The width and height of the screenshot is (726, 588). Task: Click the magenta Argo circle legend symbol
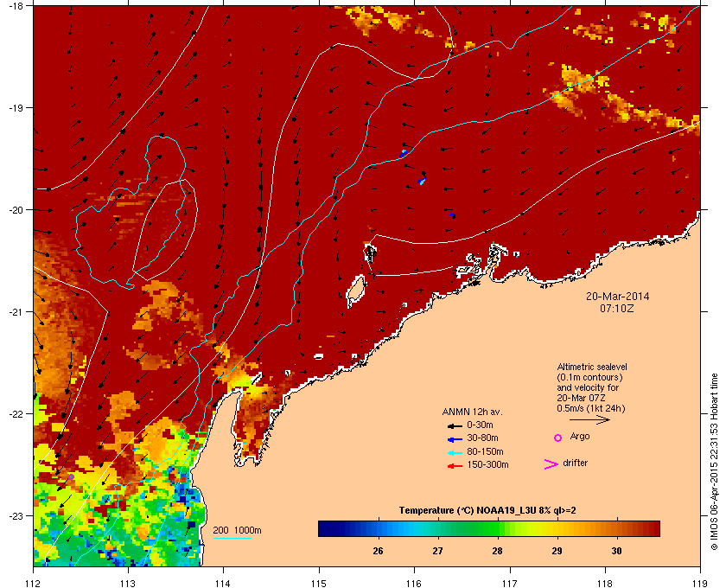(x=558, y=438)
